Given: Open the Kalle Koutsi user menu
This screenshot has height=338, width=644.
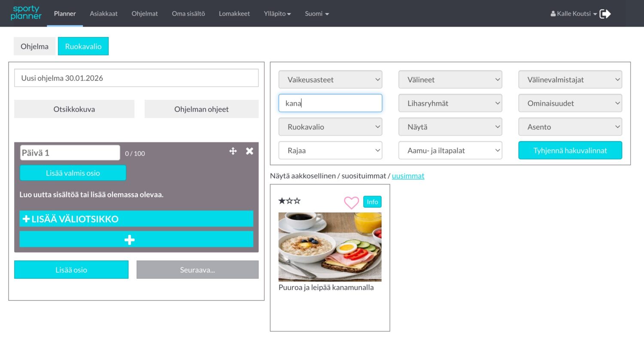Looking at the screenshot, I should click(574, 14).
